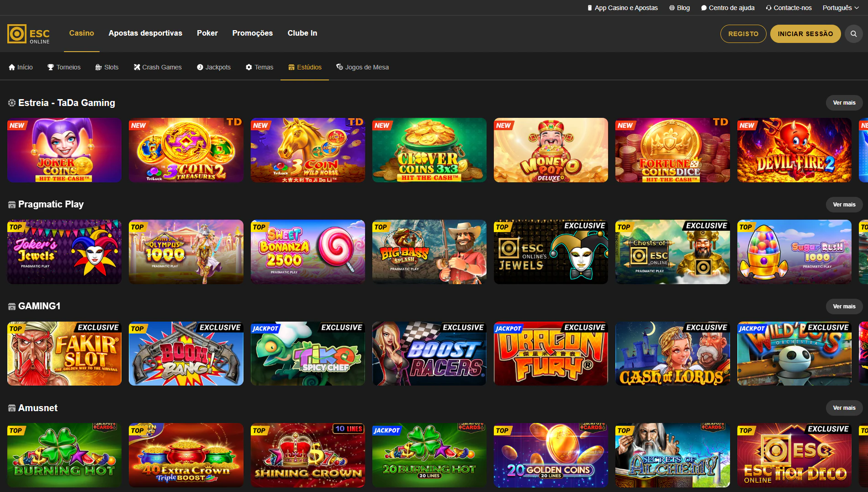Open the Big Bass Splash game
The height and width of the screenshot is (492, 868).
coord(429,252)
